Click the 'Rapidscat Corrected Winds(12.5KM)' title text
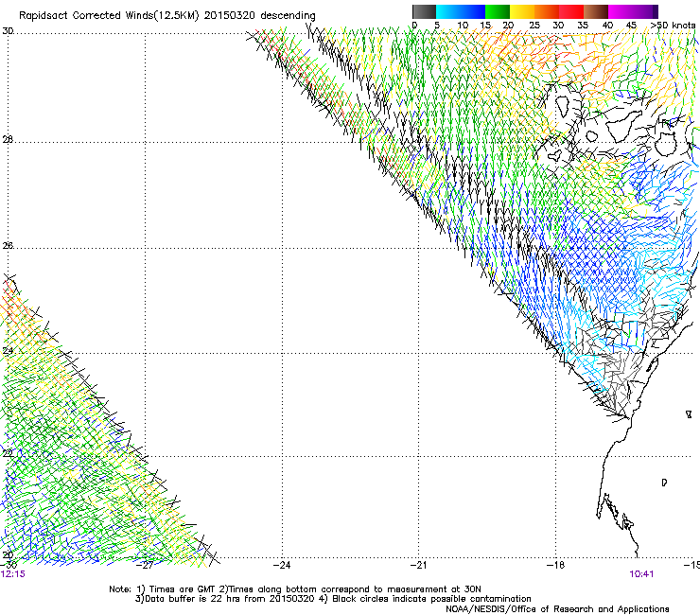 pyautogui.click(x=109, y=16)
